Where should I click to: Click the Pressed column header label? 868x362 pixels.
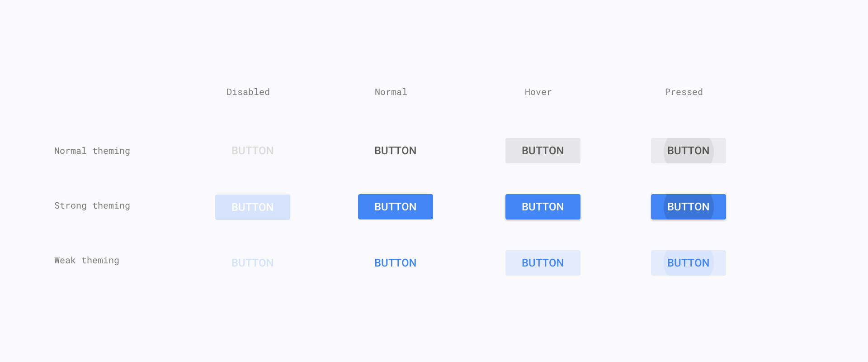click(x=684, y=92)
